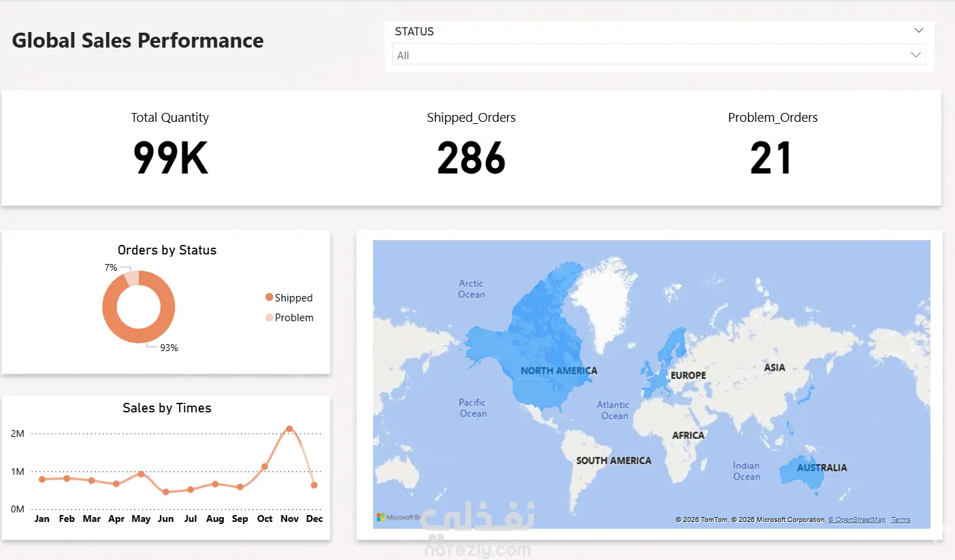This screenshot has height=560, width=955.
Task: Click the Total Quantity 99K card
Action: [170, 147]
